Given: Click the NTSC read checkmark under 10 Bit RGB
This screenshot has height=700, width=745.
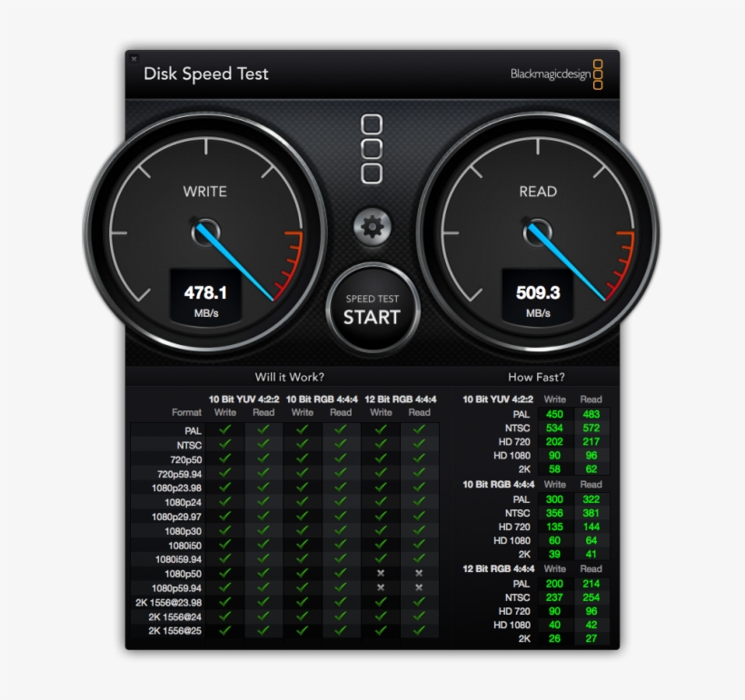Looking at the screenshot, I should 342,444.
